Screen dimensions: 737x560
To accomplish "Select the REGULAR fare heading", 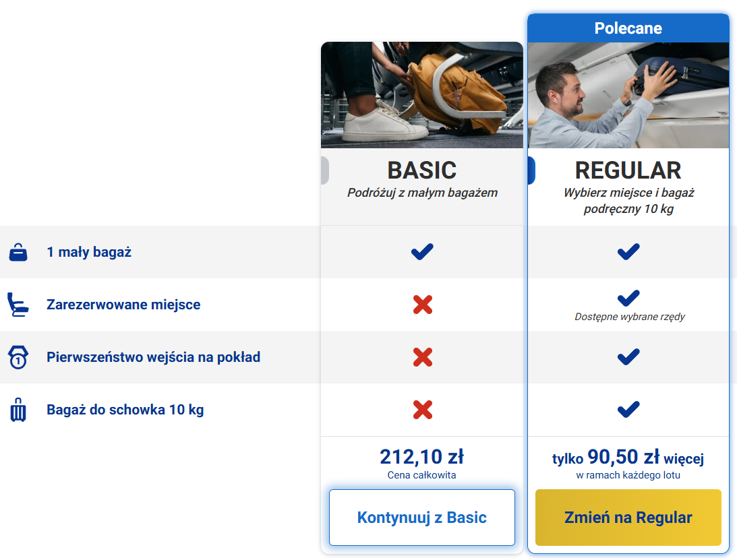I will pyautogui.click(x=628, y=170).
